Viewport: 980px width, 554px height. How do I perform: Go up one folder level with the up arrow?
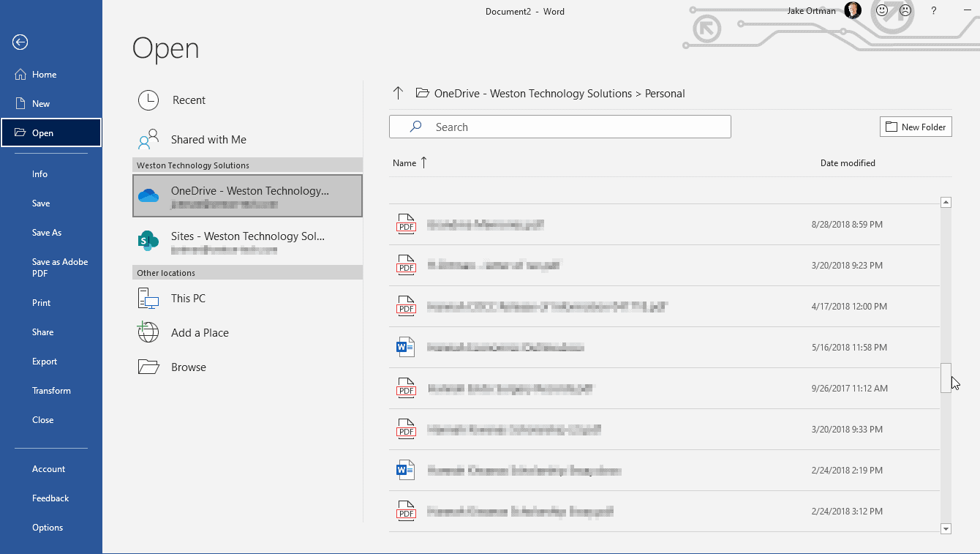398,93
